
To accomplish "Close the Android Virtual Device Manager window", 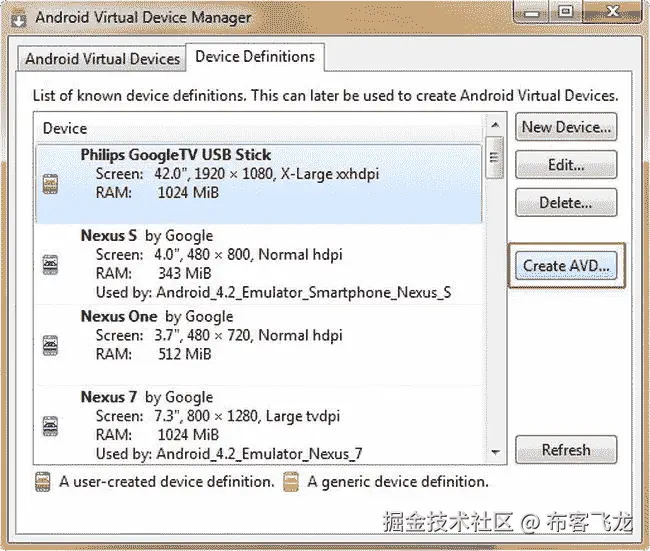I will [612, 12].
